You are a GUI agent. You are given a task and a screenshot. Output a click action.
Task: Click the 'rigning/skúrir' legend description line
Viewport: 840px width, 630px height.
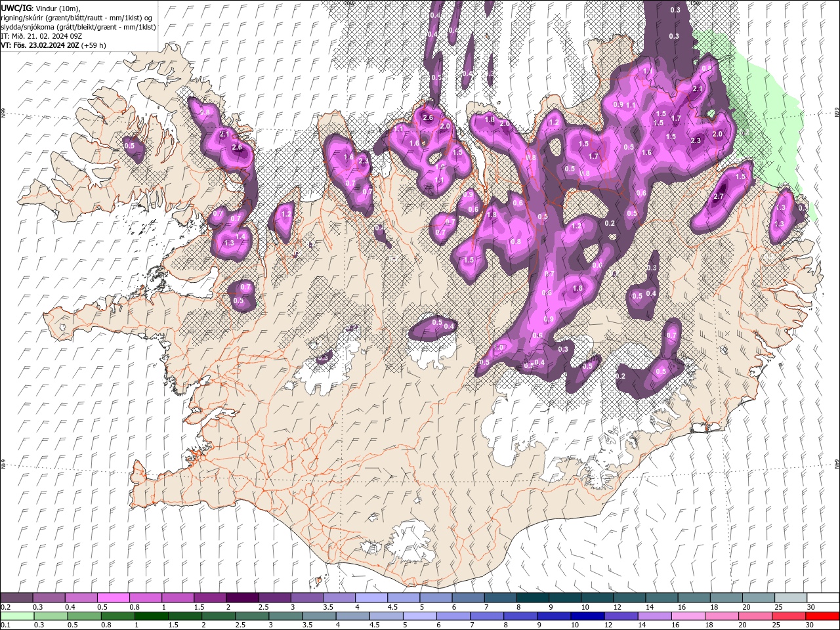77,18
